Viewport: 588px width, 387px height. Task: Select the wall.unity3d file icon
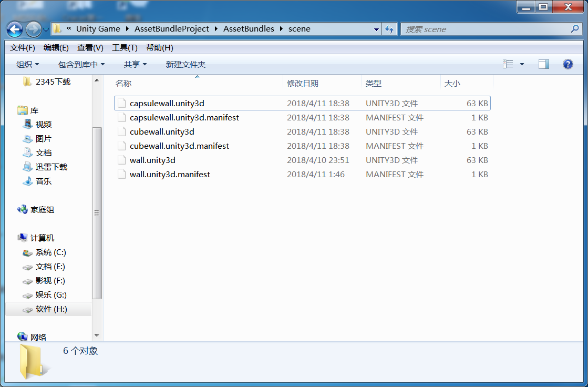click(121, 160)
